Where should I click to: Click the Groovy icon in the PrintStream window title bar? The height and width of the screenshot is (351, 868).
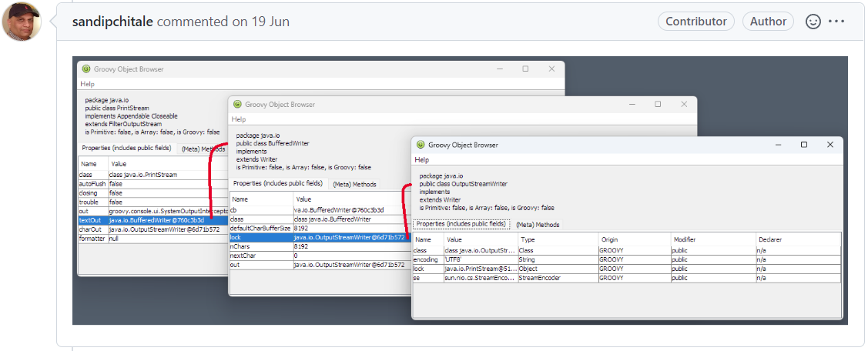click(86, 69)
